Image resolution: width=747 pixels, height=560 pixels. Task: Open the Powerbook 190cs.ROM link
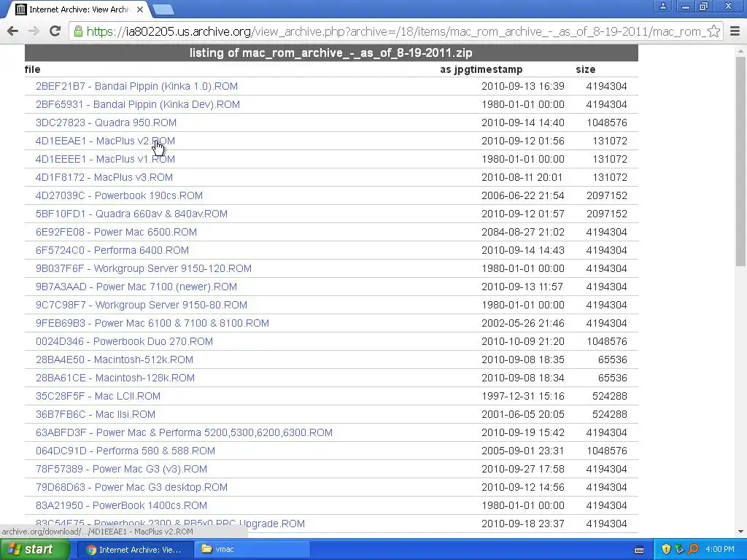coord(119,195)
